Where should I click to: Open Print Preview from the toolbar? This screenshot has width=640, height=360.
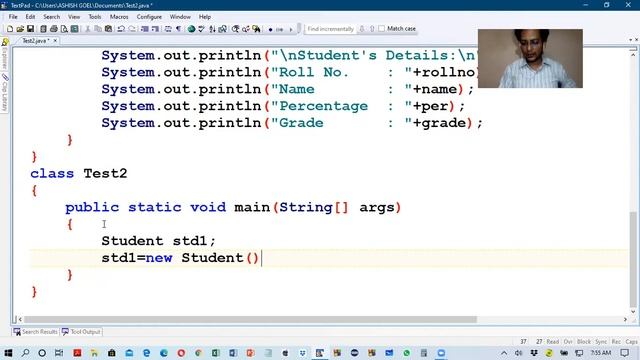pos(64,29)
